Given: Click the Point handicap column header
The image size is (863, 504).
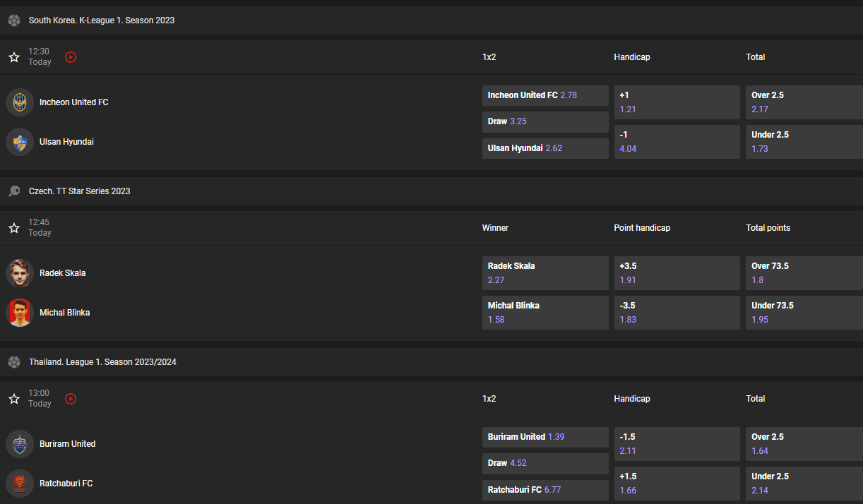Looking at the screenshot, I should coord(642,228).
